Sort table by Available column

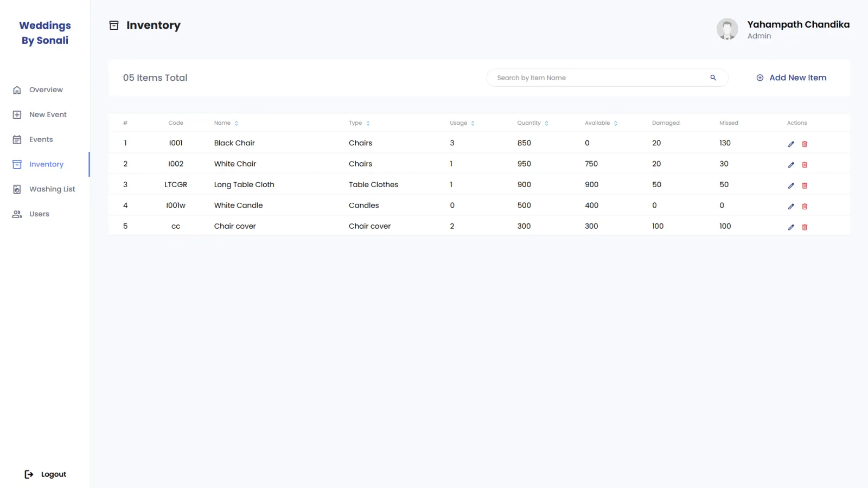(616, 124)
